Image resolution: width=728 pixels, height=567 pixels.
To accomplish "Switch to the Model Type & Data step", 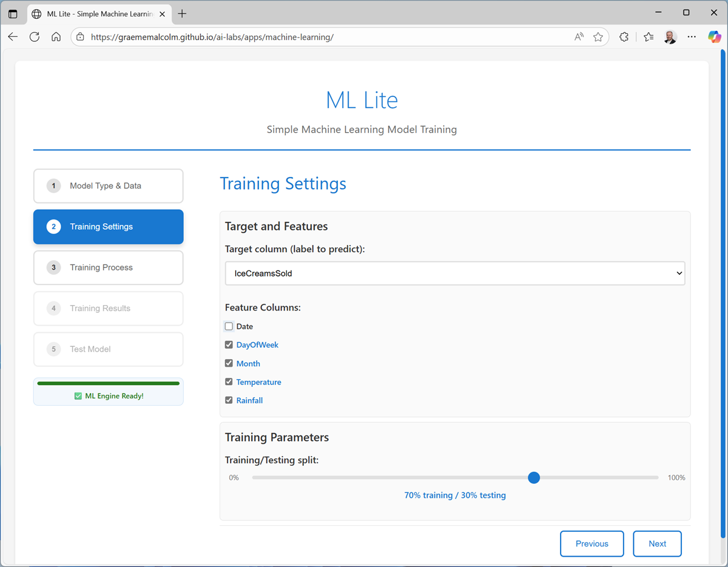I will point(108,186).
